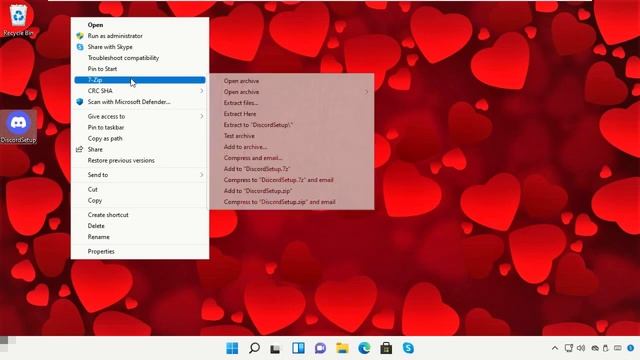Open Task View on the taskbar
The width and height of the screenshot is (640, 360).
click(x=276, y=348)
